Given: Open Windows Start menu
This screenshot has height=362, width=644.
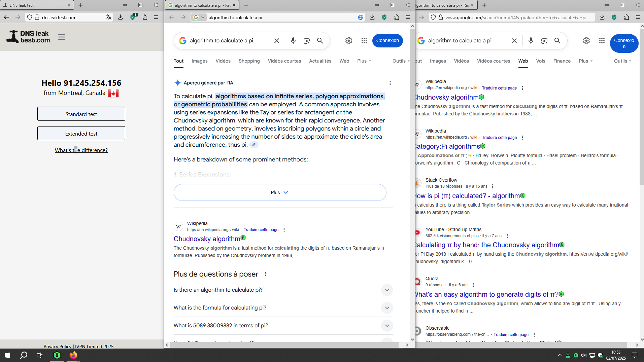Looking at the screenshot, I should point(7,355).
